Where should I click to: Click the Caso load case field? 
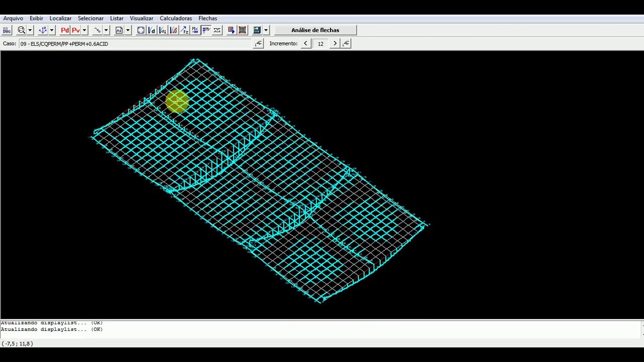[x=135, y=44]
